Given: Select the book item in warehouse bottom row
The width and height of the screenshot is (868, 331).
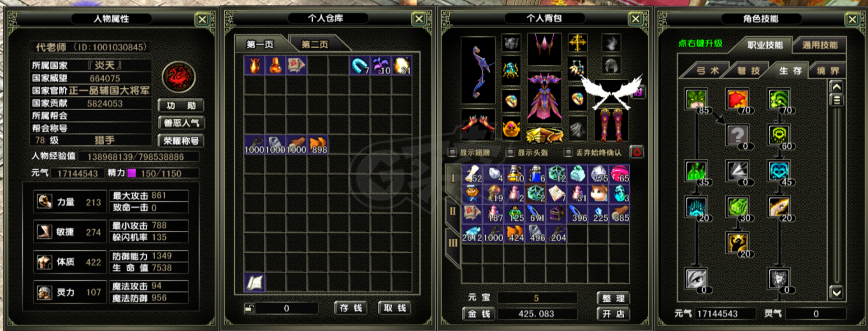Looking at the screenshot, I should point(255,283).
